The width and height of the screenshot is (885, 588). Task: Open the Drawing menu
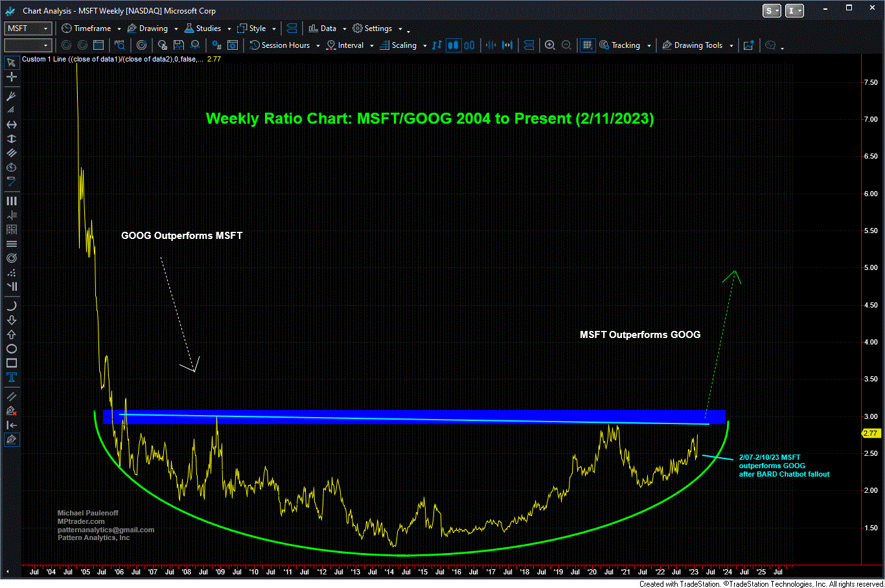click(x=148, y=28)
